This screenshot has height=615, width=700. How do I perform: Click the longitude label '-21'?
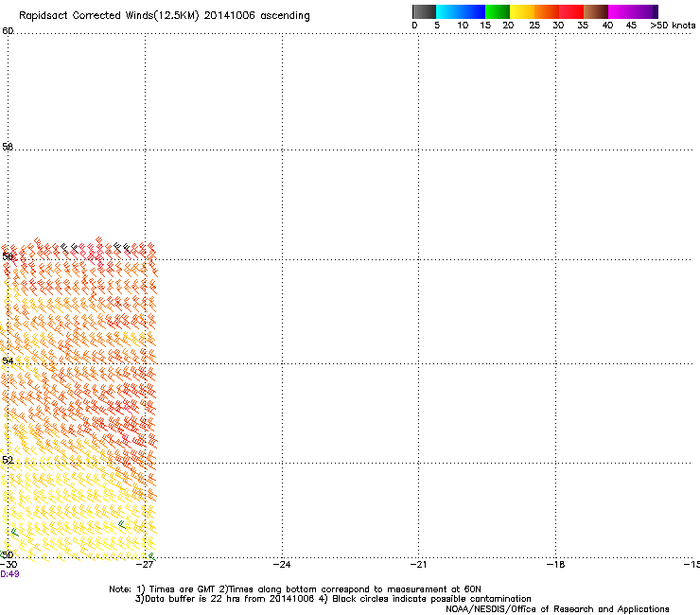[x=418, y=565]
